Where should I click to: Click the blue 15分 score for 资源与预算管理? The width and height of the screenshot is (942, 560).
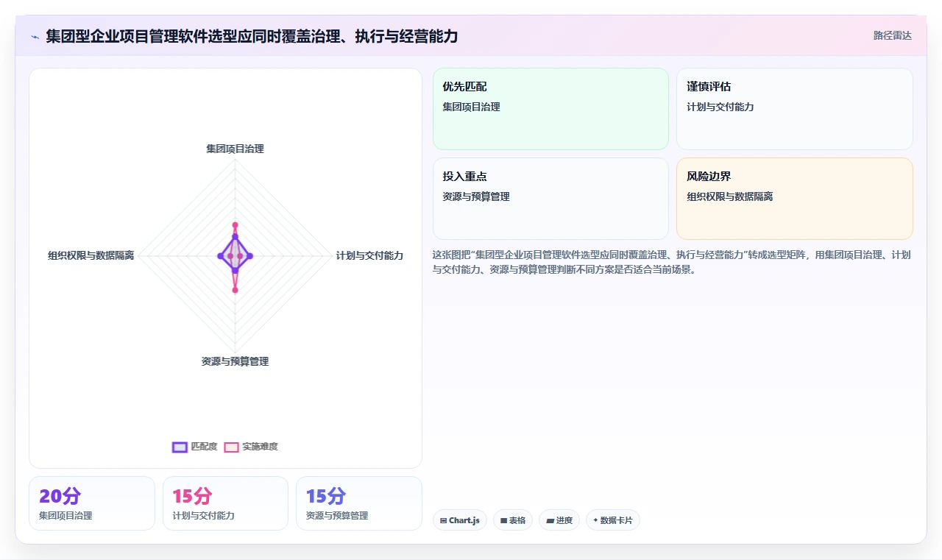coord(326,496)
